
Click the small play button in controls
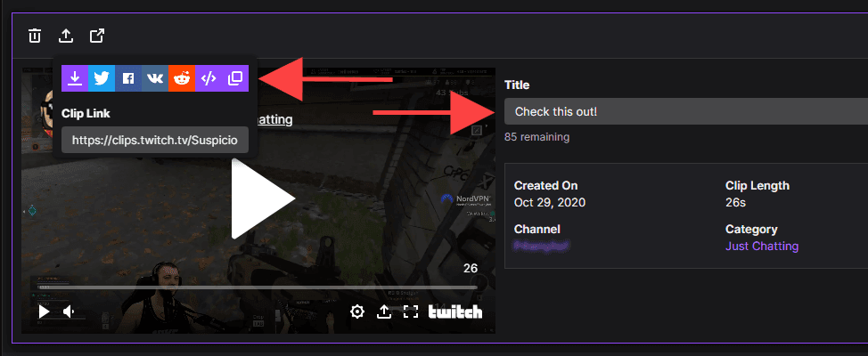point(44,311)
